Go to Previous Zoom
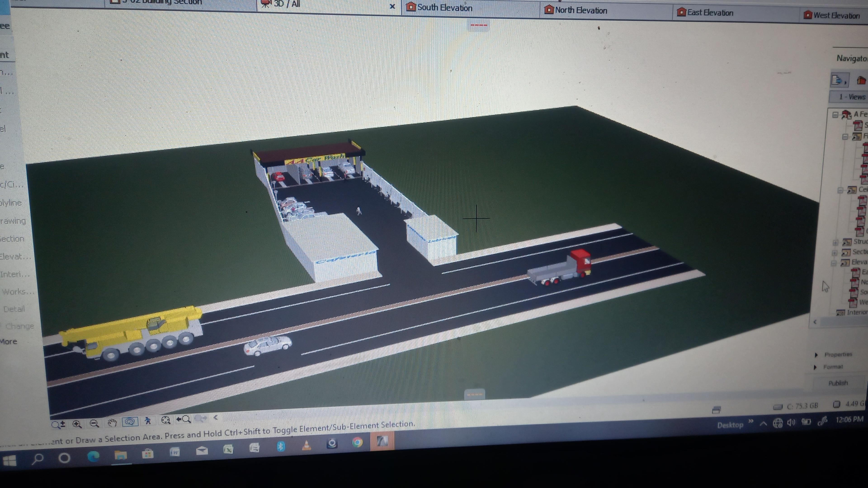 pyautogui.click(x=184, y=419)
